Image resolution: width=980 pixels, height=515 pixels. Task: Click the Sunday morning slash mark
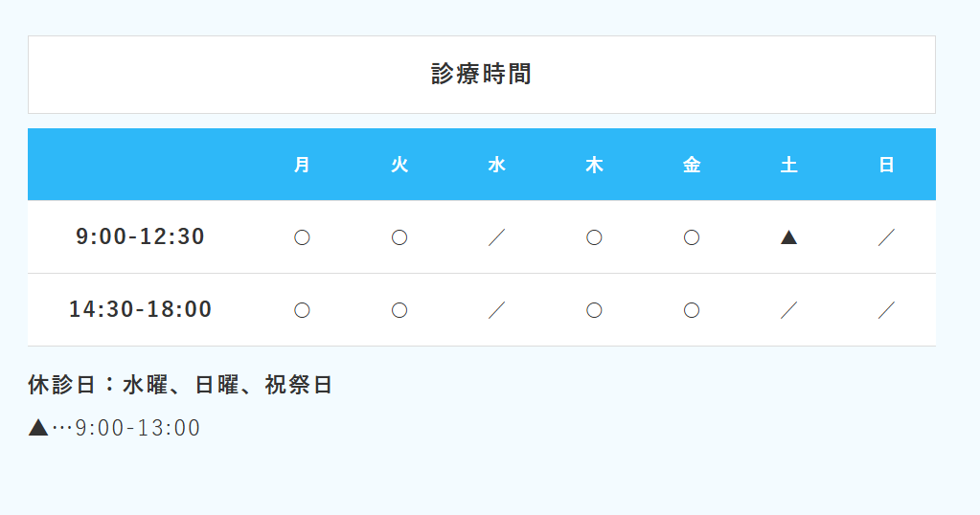point(886,237)
